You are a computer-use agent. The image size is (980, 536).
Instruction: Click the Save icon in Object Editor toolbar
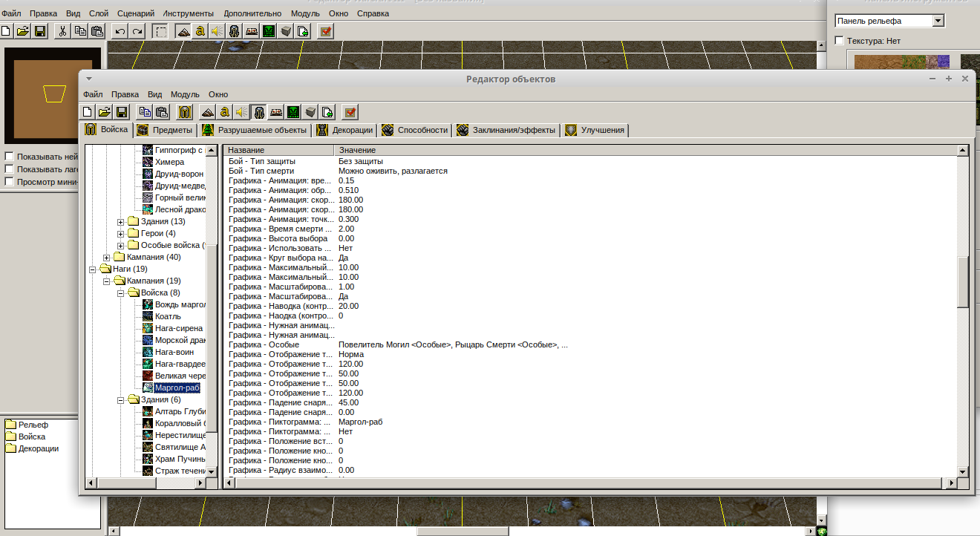pyautogui.click(x=122, y=112)
